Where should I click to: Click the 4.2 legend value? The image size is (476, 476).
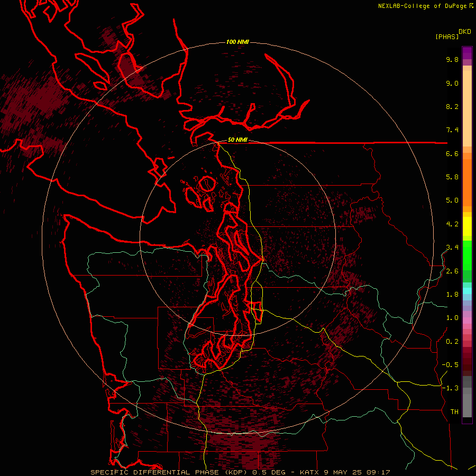pyautogui.click(x=452, y=224)
